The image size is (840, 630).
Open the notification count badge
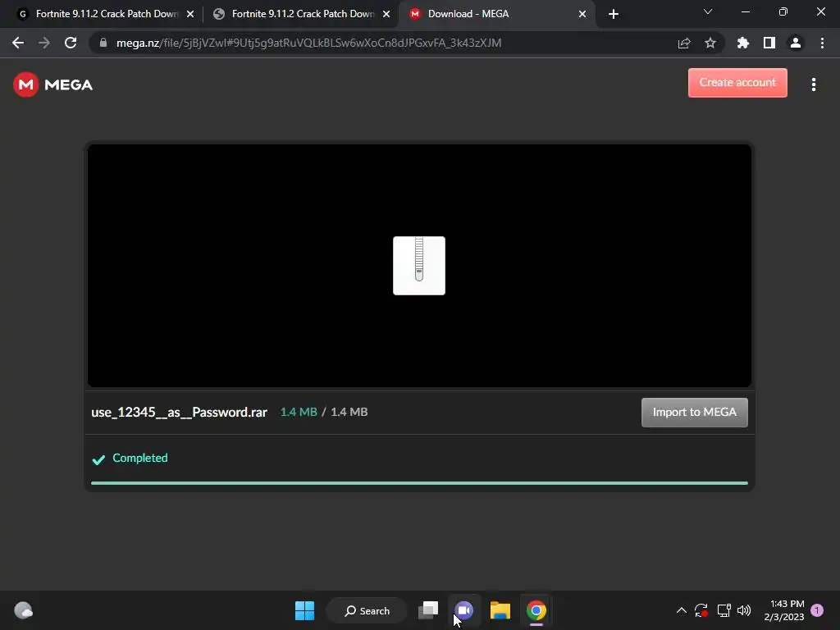coord(817,610)
